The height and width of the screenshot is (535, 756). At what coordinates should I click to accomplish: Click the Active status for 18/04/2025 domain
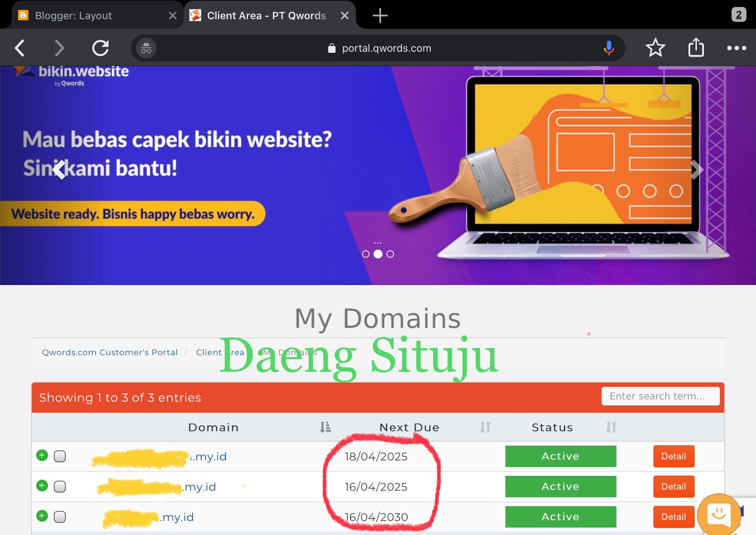tap(560, 456)
